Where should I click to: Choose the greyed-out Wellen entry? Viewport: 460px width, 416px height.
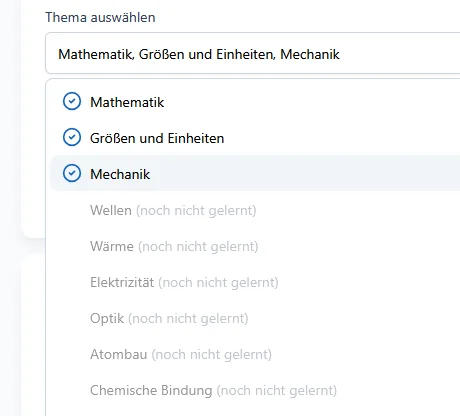(255, 210)
